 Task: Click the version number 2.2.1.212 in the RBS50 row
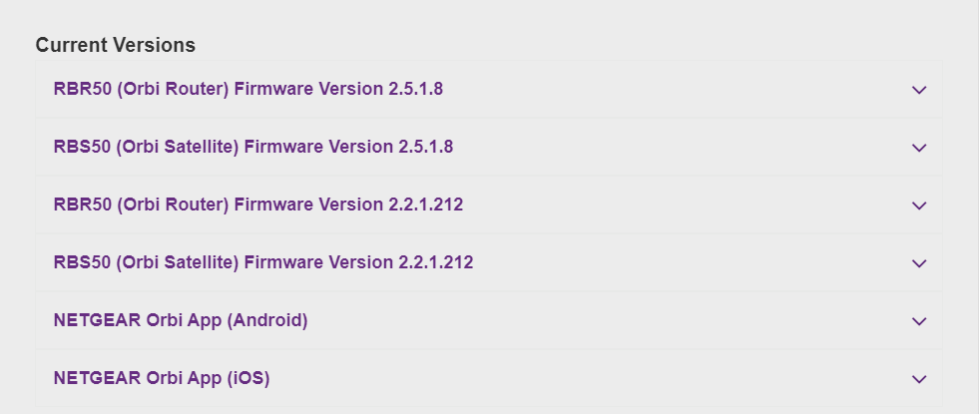(436, 262)
